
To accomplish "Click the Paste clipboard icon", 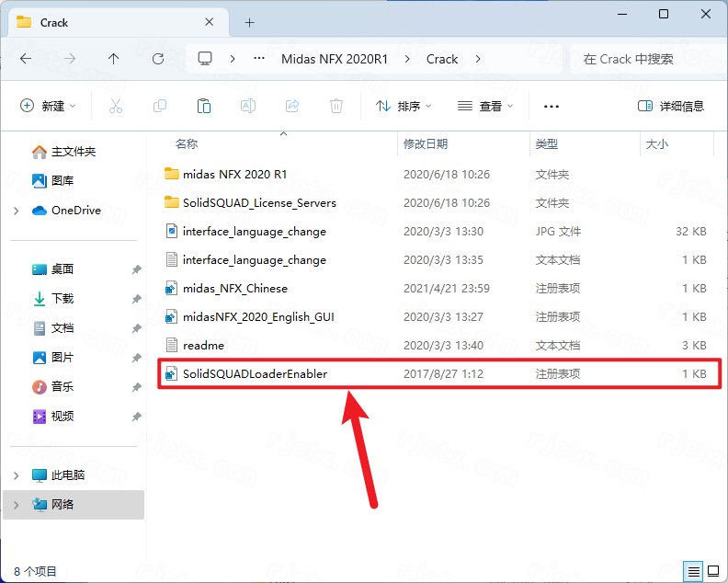I will coord(204,106).
